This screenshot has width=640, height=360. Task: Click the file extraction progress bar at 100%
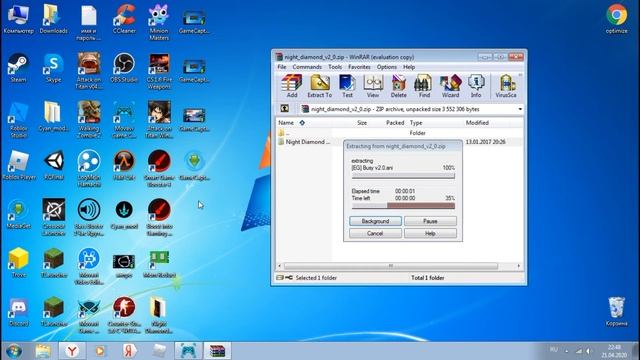point(403,176)
